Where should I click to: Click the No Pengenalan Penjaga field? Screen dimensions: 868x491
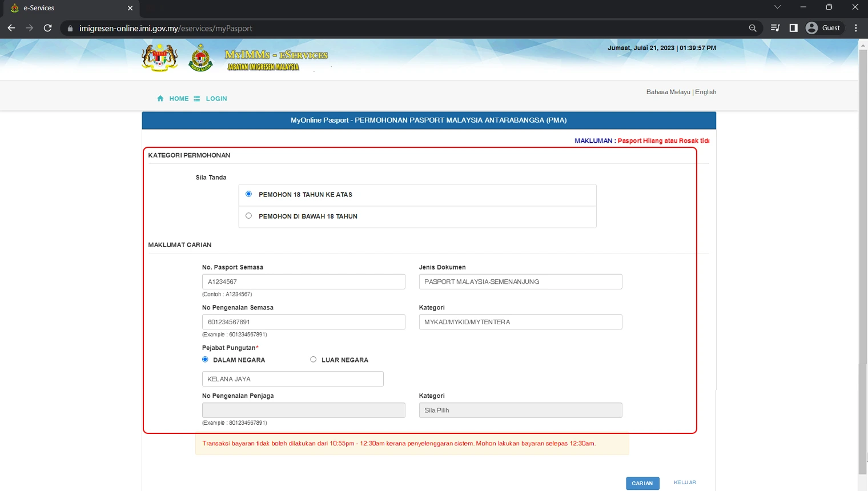pos(304,410)
